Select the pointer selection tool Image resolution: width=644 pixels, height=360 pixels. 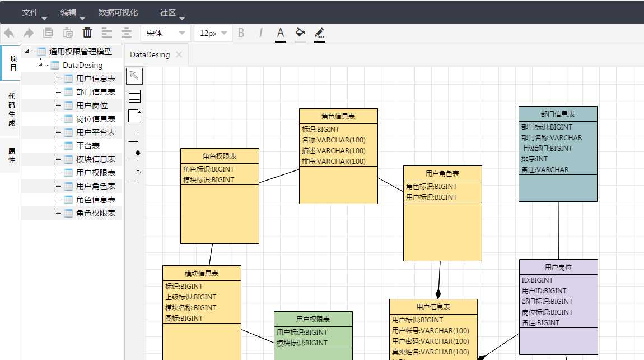pos(134,76)
